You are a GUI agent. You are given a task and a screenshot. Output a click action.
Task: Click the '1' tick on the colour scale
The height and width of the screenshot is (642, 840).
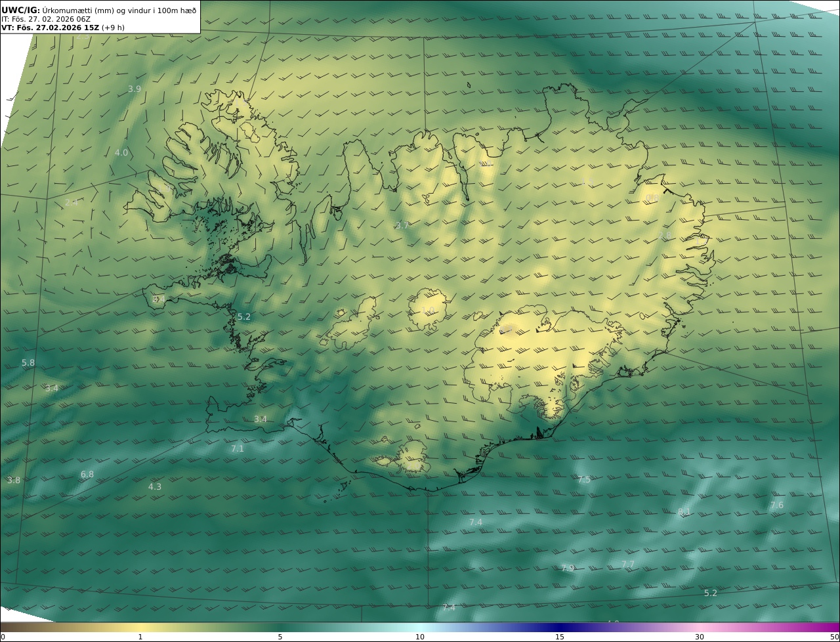coord(140,637)
